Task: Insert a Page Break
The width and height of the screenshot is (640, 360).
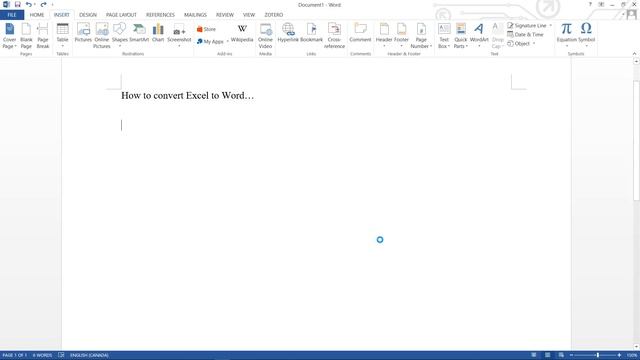Action: [x=43, y=36]
